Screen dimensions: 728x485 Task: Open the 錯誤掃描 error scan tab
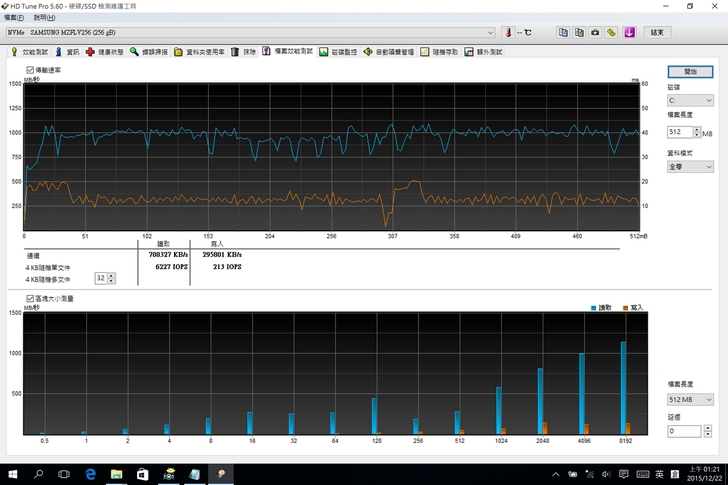click(x=145, y=51)
